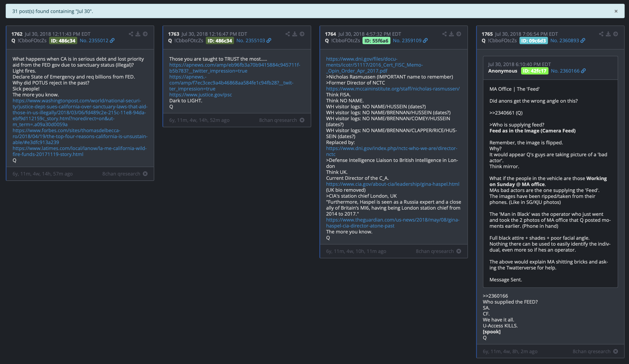Screen dimensions: 629x364
Task: Click '8chan qresearch' on post 1763
Action: (x=278, y=120)
